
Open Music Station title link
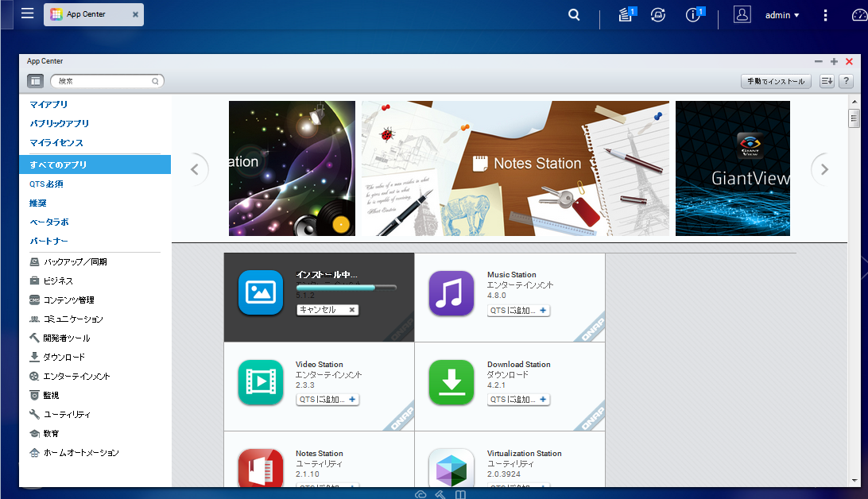512,274
